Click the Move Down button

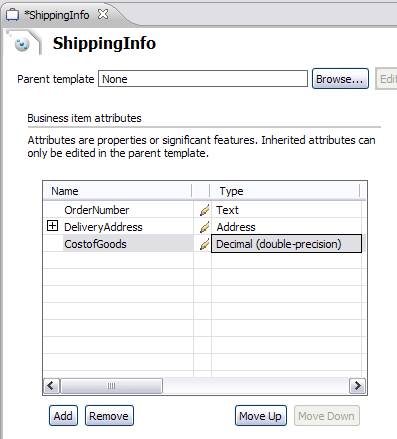(327, 416)
